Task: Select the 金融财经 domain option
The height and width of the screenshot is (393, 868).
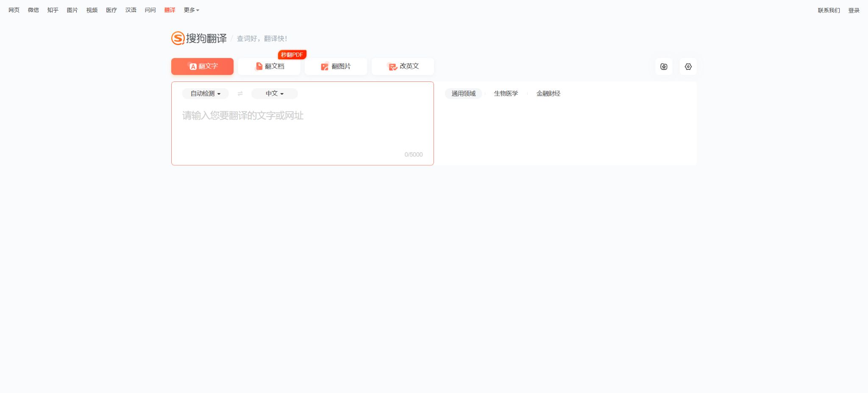Action: click(548, 94)
